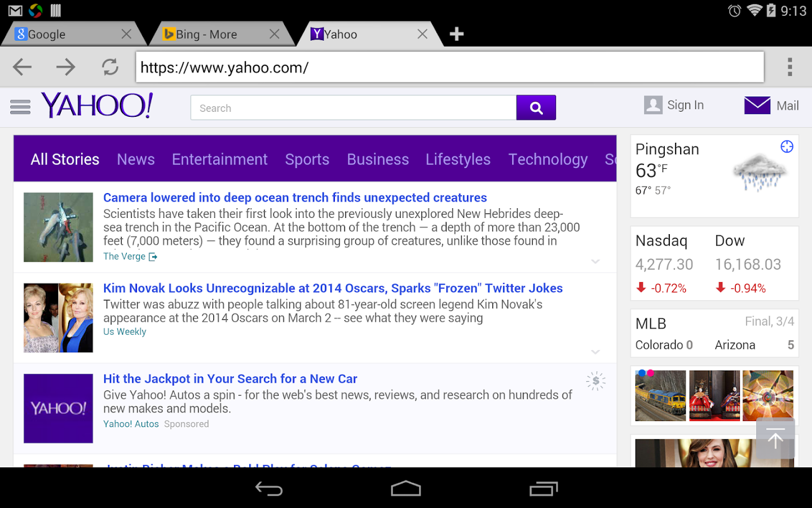Click the Colorado 0 score entry

click(664, 345)
